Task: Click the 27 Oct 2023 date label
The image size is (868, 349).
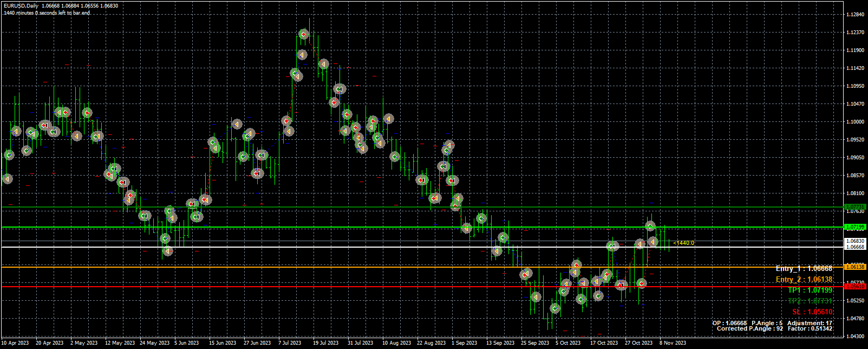Action: tap(638, 343)
